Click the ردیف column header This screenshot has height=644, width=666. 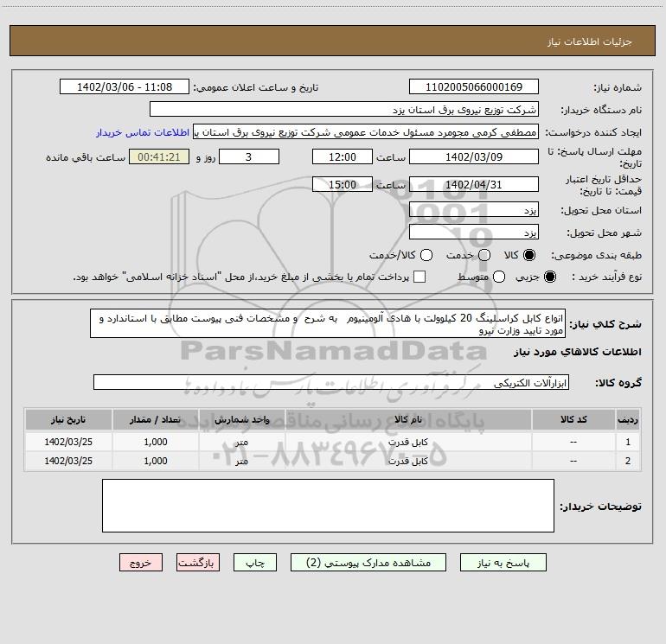point(627,420)
